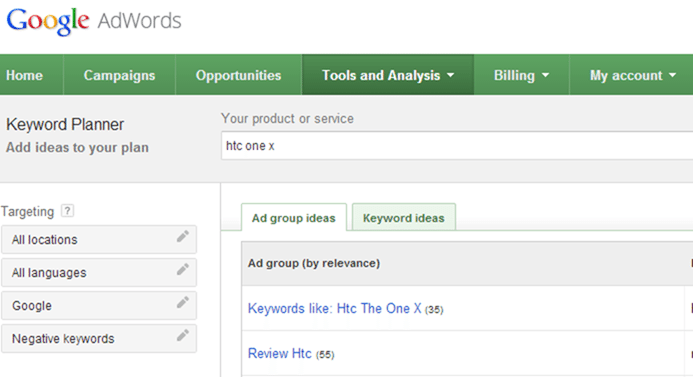Image resolution: width=693 pixels, height=377 pixels.
Task: Sort by Ad group (by relevance) header
Action: (x=314, y=263)
